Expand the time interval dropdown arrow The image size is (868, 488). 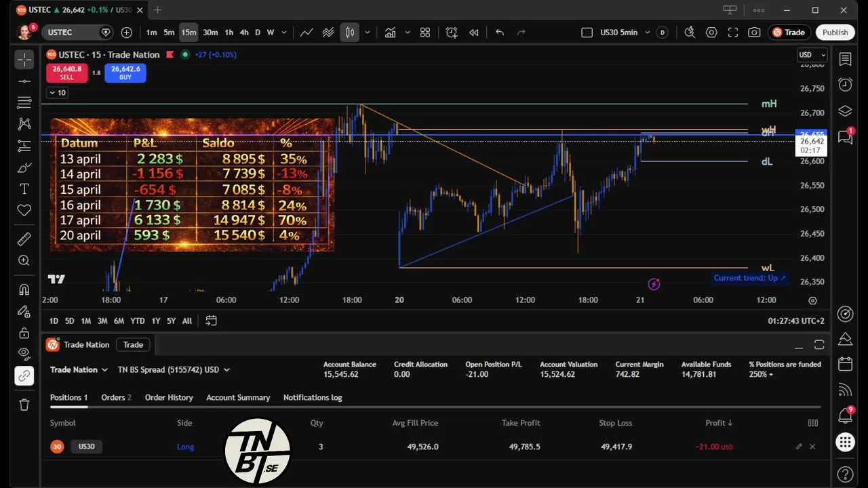point(284,33)
